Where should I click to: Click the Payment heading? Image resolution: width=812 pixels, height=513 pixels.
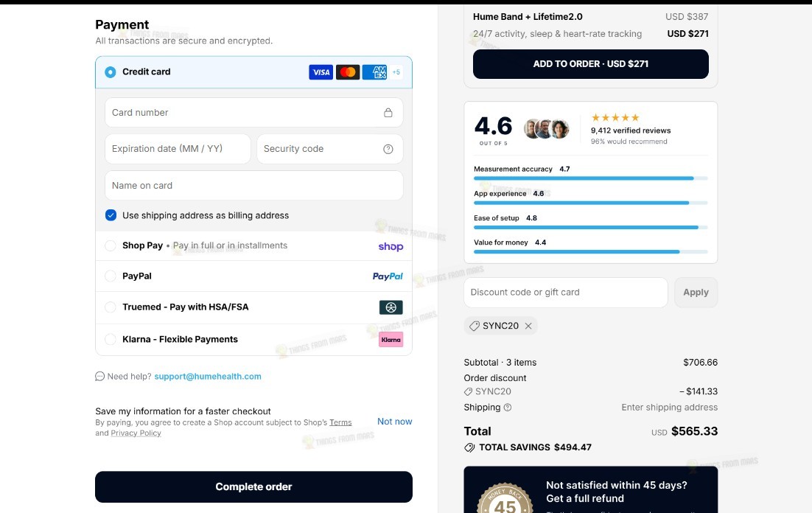click(x=122, y=24)
